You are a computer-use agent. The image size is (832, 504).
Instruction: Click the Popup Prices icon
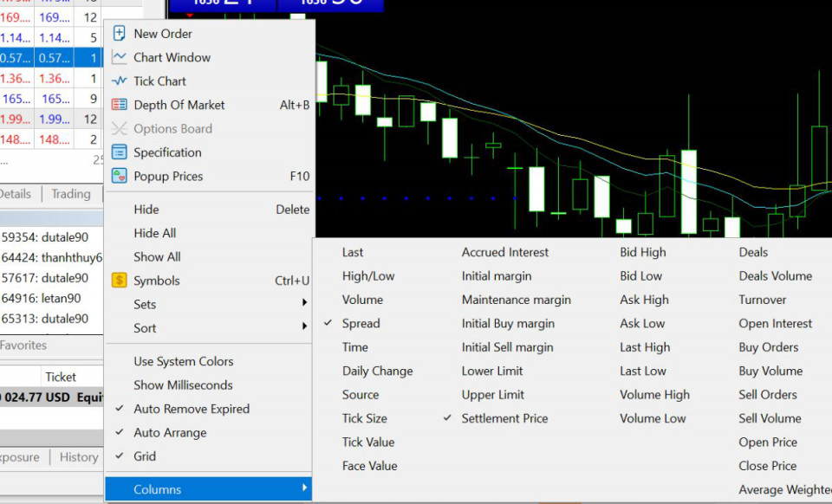pyautogui.click(x=120, y=176)
